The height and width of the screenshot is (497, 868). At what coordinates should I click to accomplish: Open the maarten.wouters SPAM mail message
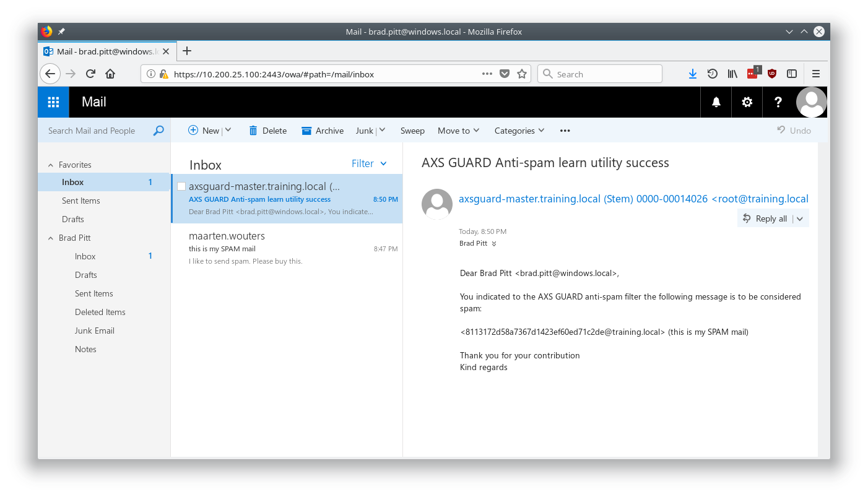coord(287,248)
